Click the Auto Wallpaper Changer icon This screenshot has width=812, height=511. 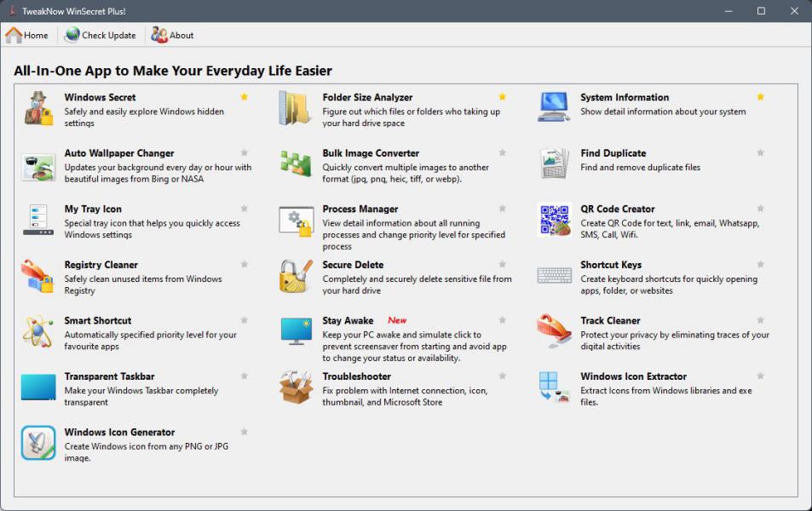click(38, 167)
